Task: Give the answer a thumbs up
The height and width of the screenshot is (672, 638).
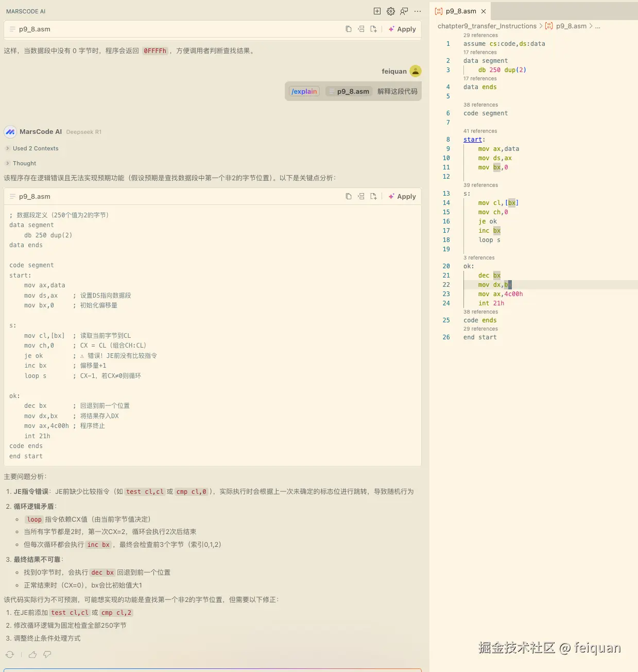Action: click(32, 654)
